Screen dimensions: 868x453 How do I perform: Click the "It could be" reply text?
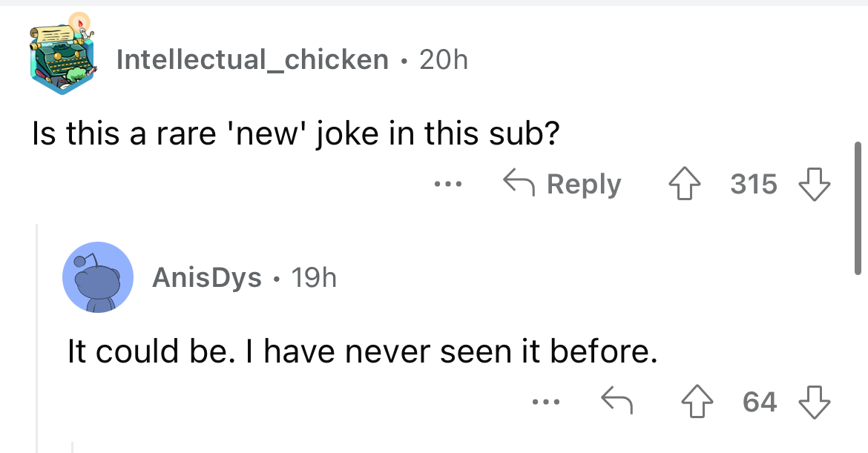(x=362, y=351)
